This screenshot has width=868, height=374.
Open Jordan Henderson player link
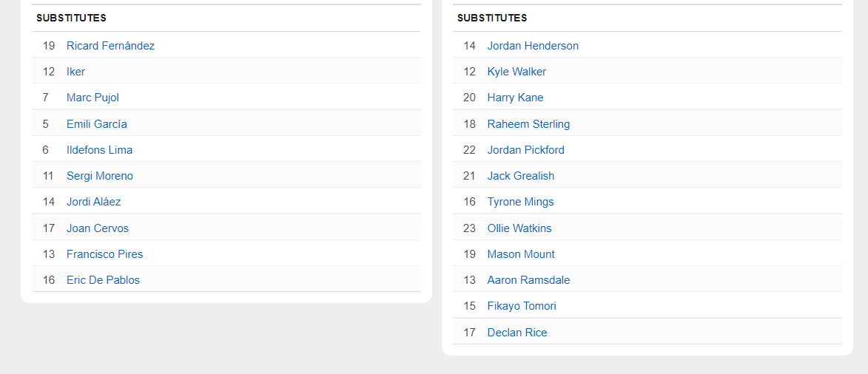(x=533, y=46)
